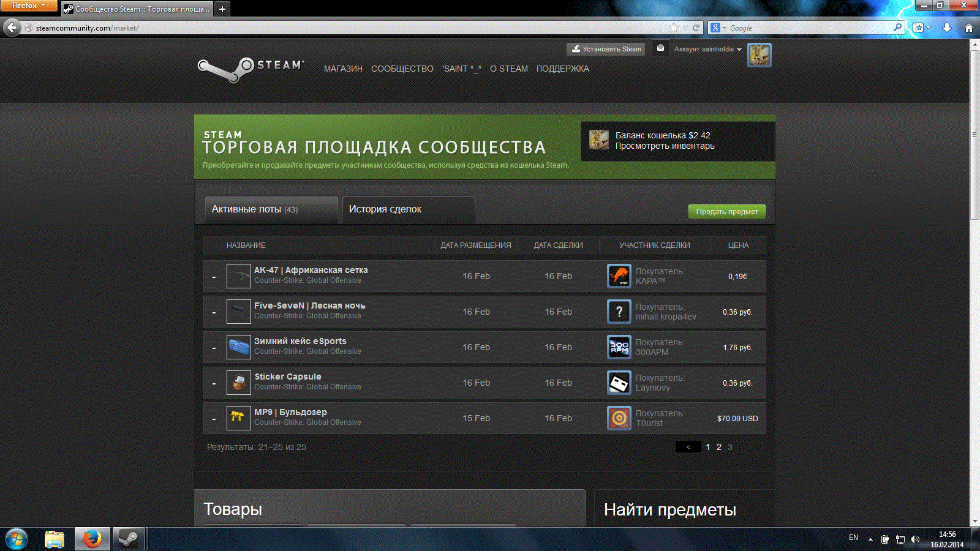The image size is (980, 551).
Task: Switch to the История сделок tab
Action: click(409, 209)
